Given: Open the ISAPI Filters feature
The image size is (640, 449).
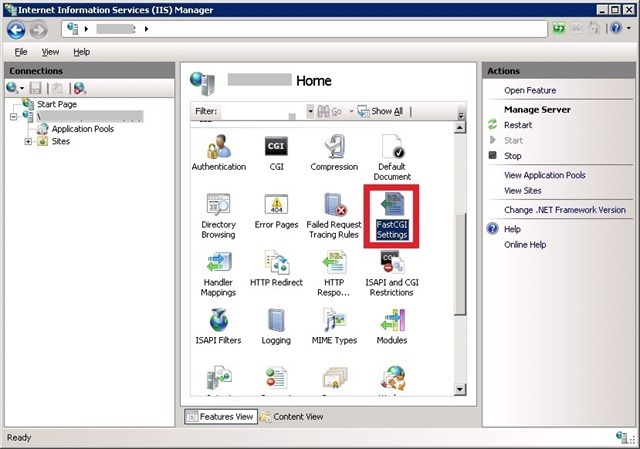Looking at the screenshot, I should [x=218, y=327].
